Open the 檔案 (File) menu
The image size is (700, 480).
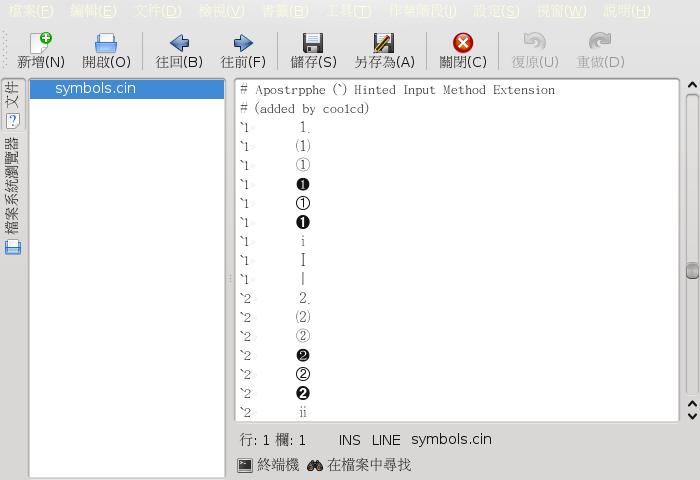[x=31, y=11]
